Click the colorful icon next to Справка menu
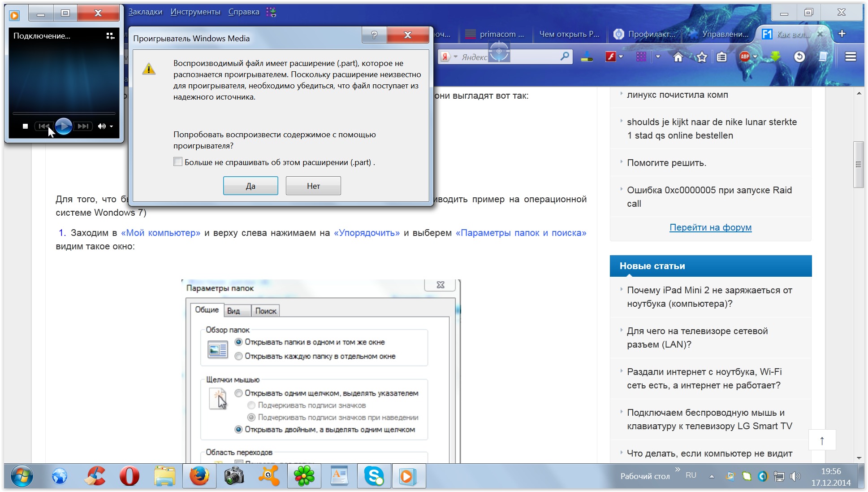 point(271,12)
